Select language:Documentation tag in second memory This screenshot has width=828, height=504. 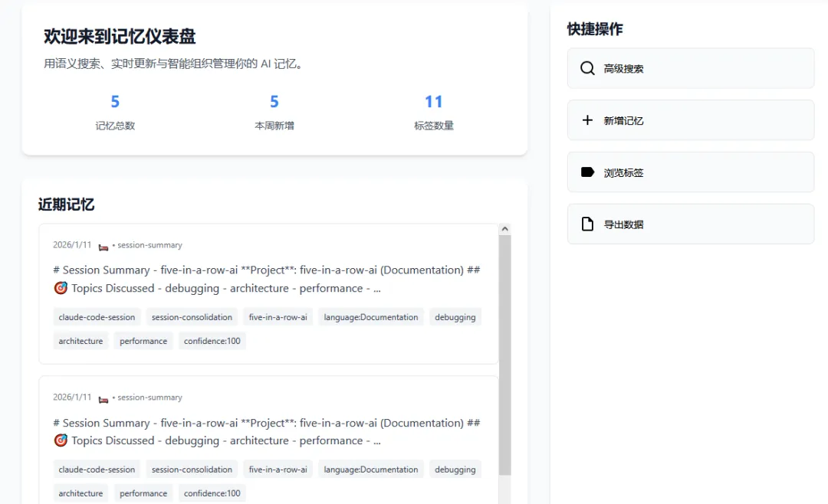[x=371, y=470]
